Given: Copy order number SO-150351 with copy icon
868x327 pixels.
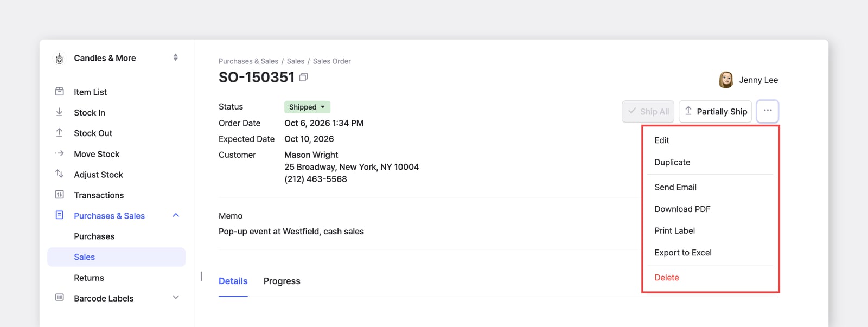Looking at the screenshot, I should click(x=304, y=78).
